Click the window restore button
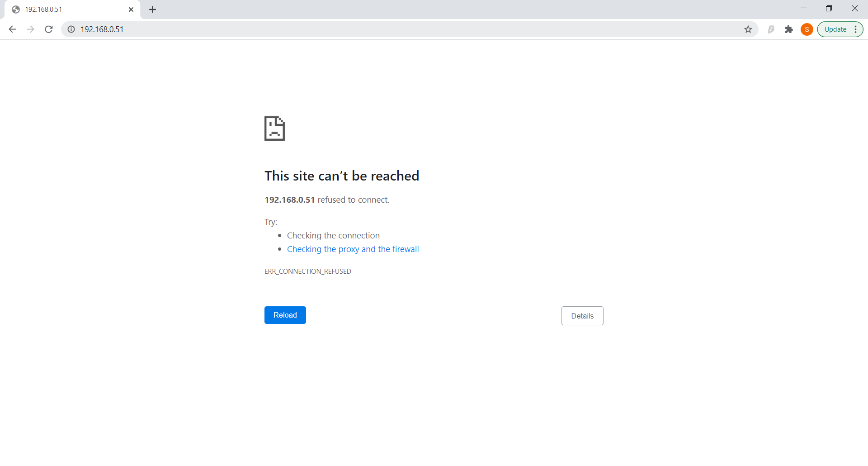The height and width of the screenshot is (466, 868). click(830, 8)
